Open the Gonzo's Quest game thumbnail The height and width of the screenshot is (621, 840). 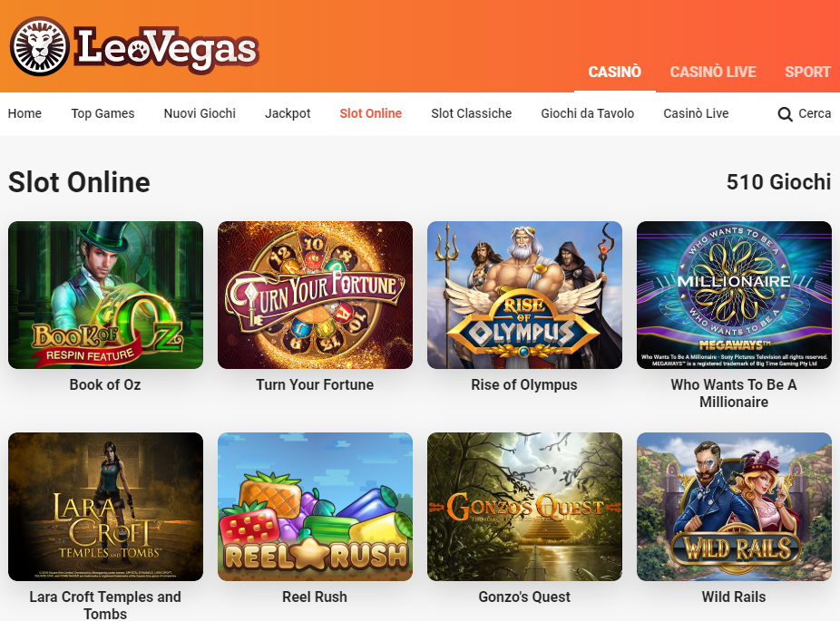coord(524,507)
